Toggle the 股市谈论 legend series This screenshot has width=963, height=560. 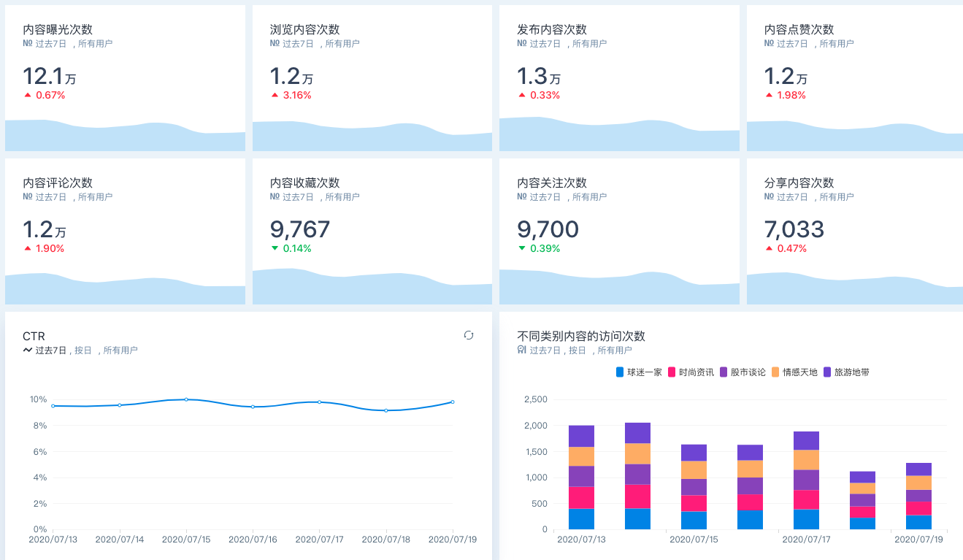pyautogui.click(x=743, y=372)
